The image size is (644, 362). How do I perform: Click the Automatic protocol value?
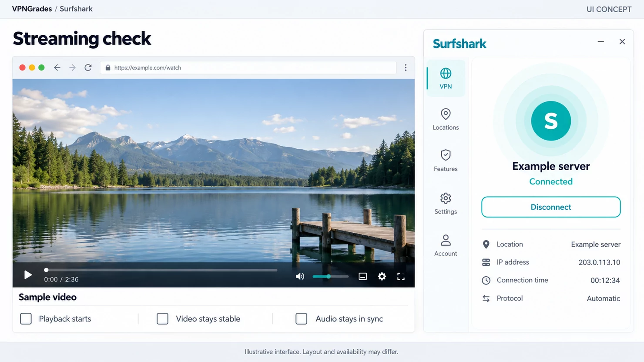[x=604, y=298]
